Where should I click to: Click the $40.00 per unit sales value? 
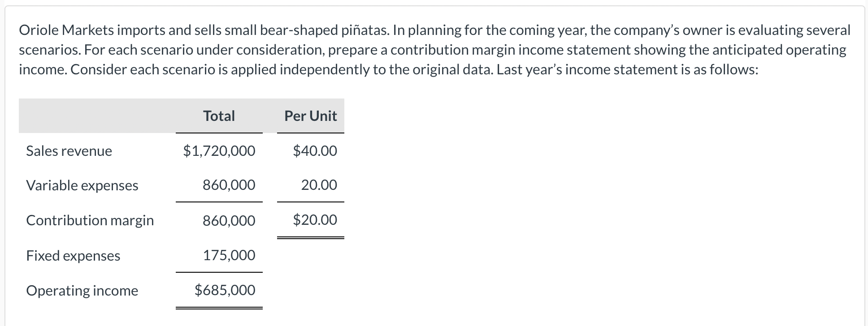pyautogui.click(x=315, y=151)
